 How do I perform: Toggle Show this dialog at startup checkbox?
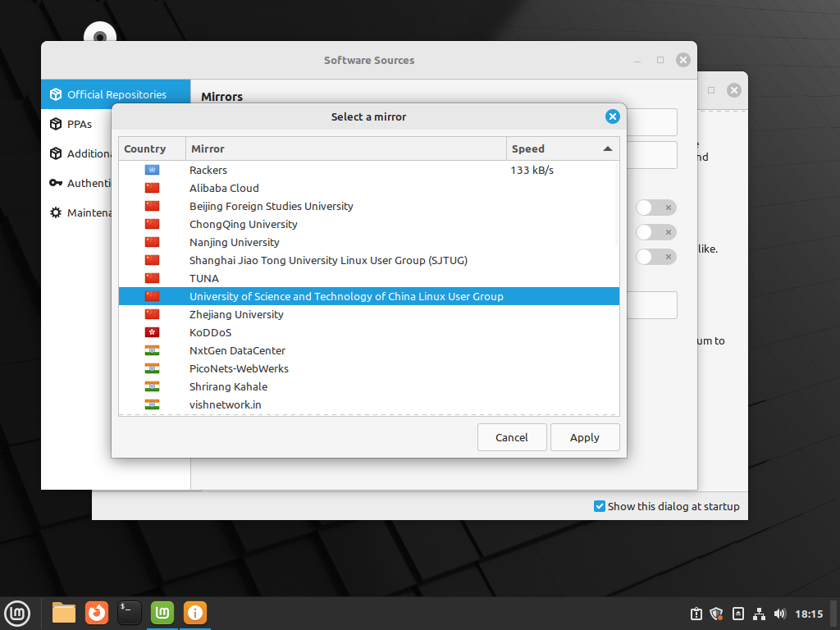click(x=600, y=506)
